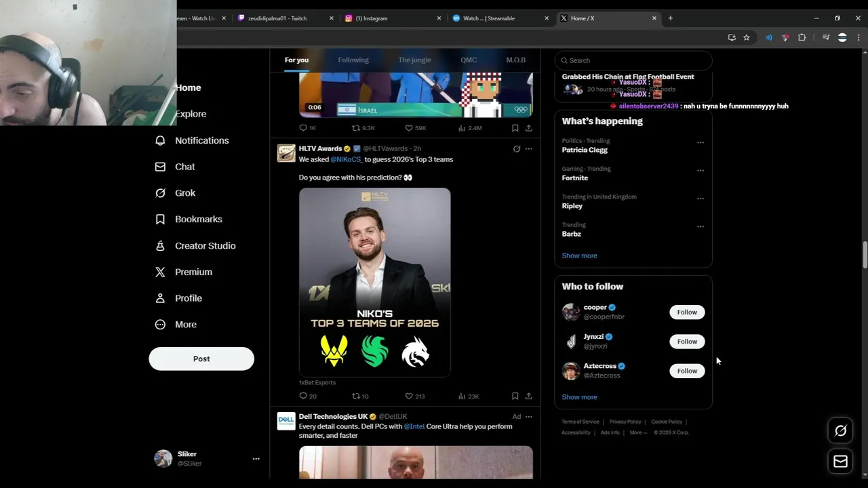Click the Post button

[201, 359]
